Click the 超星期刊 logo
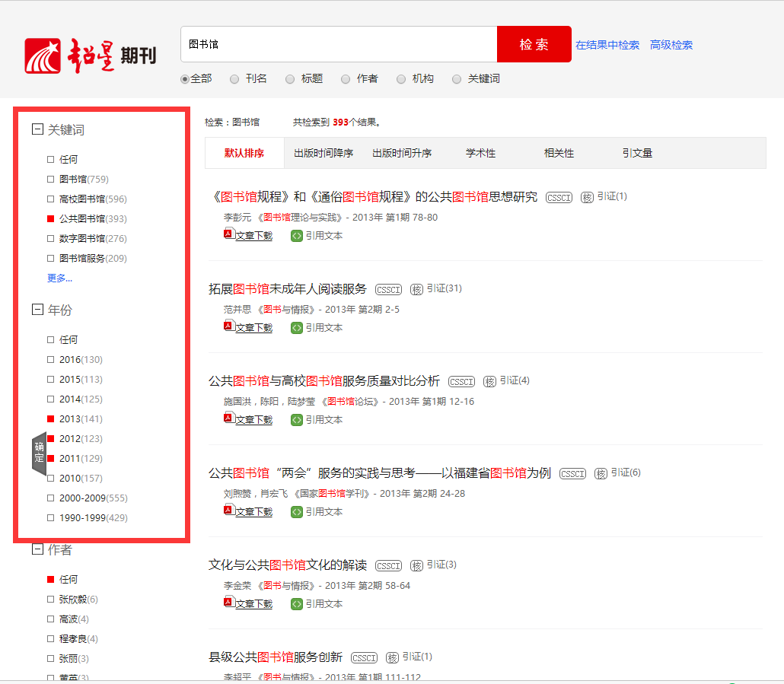Screen dimensions: 784x684 click(90, 55)
